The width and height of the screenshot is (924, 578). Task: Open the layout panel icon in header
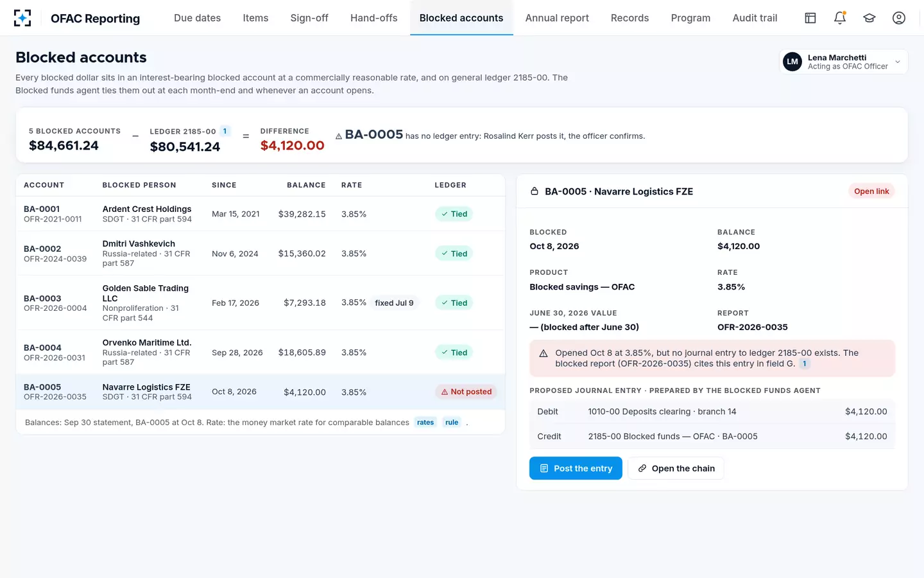(810, 18)
